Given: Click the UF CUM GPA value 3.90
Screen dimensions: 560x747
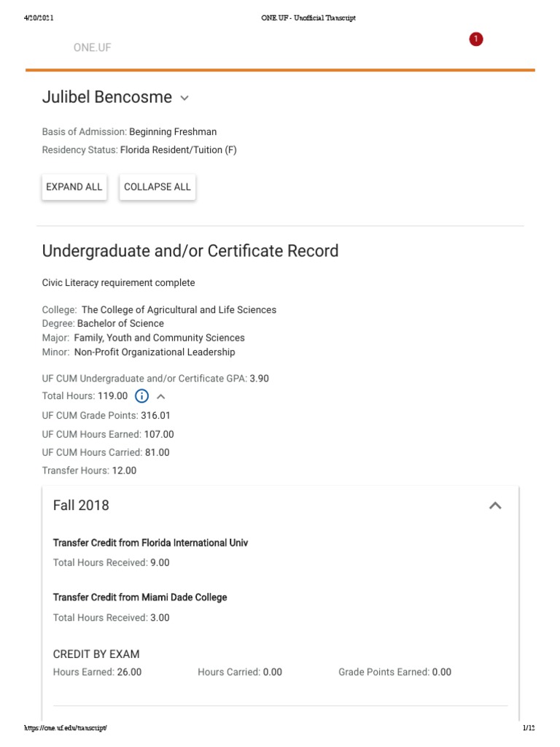Looking at the screenshot, I should (260, 379).
